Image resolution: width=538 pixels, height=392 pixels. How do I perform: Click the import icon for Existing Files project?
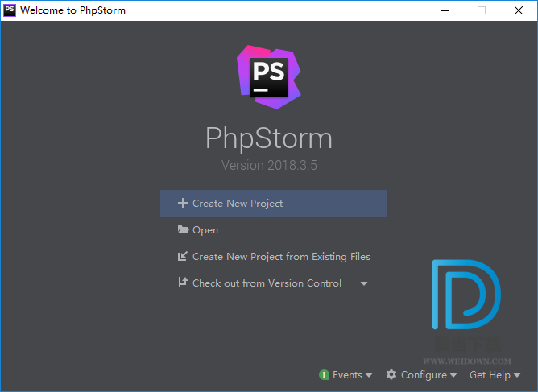[183, 257]
